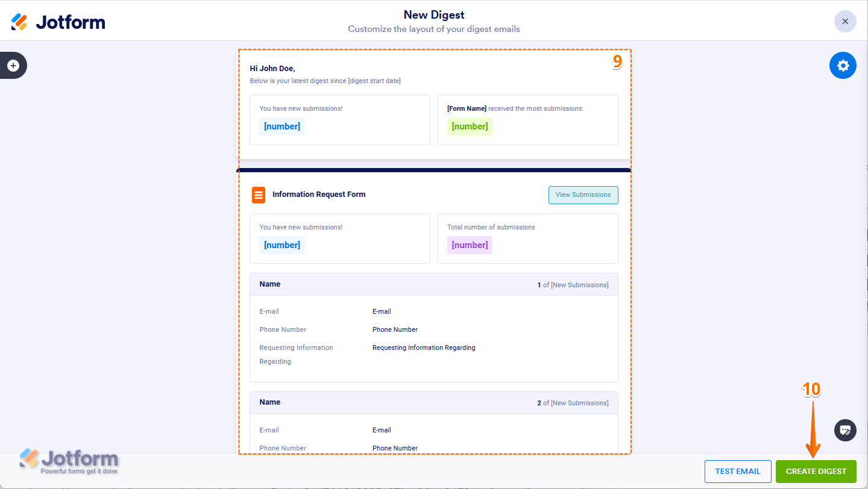Click the New Digest heading

(434, 15)
